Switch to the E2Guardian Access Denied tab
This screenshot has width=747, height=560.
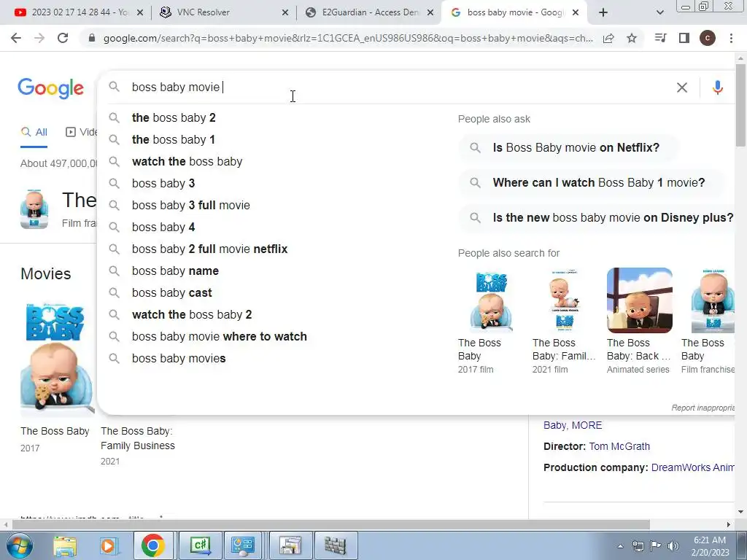[x=367, y=12]
